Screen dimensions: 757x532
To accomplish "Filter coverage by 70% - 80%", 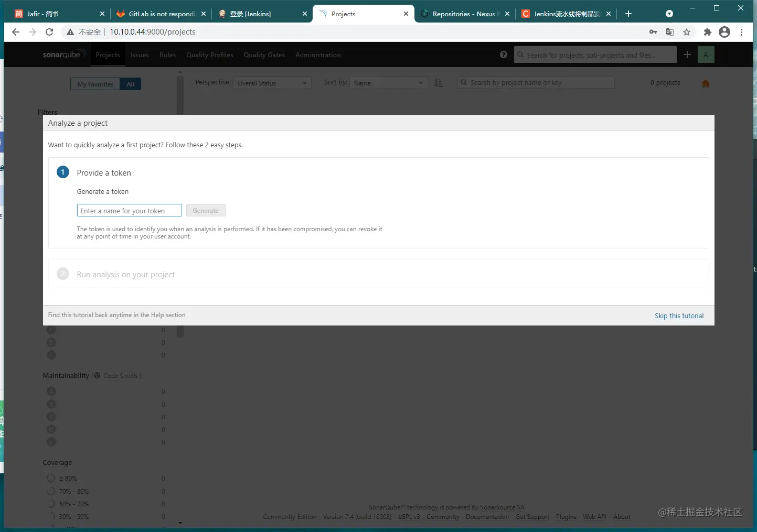I will coord(74,492).
